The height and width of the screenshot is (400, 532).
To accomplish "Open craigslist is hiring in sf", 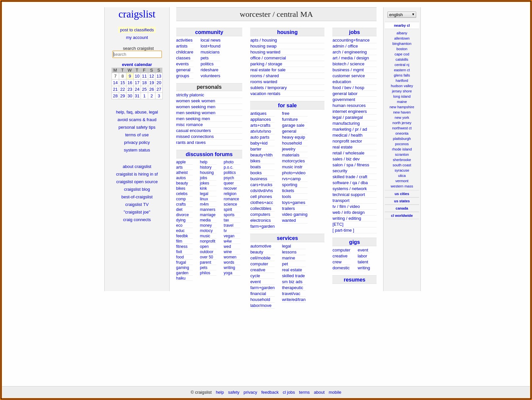I will [x=137, y=174].
